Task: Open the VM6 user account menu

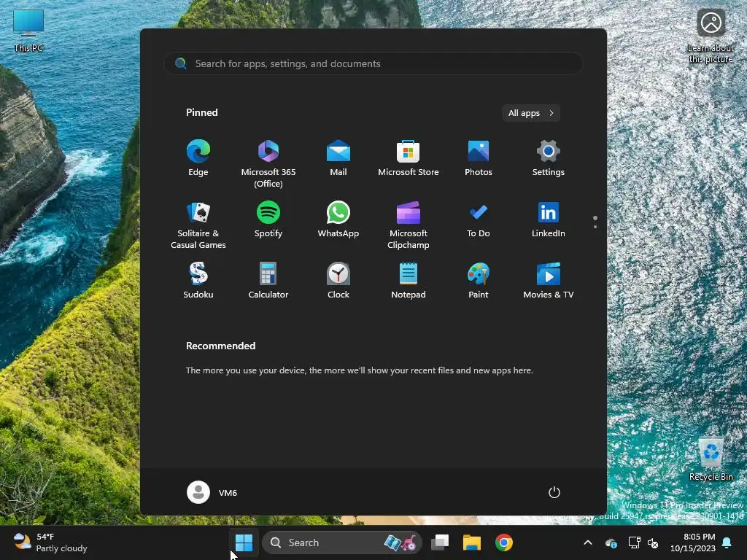Action: click(212, 492)
